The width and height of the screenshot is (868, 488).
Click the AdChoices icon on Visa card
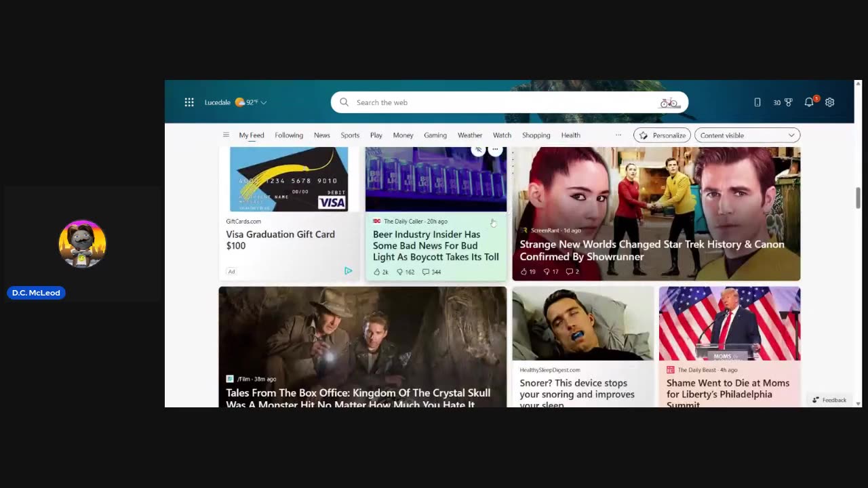348,271
